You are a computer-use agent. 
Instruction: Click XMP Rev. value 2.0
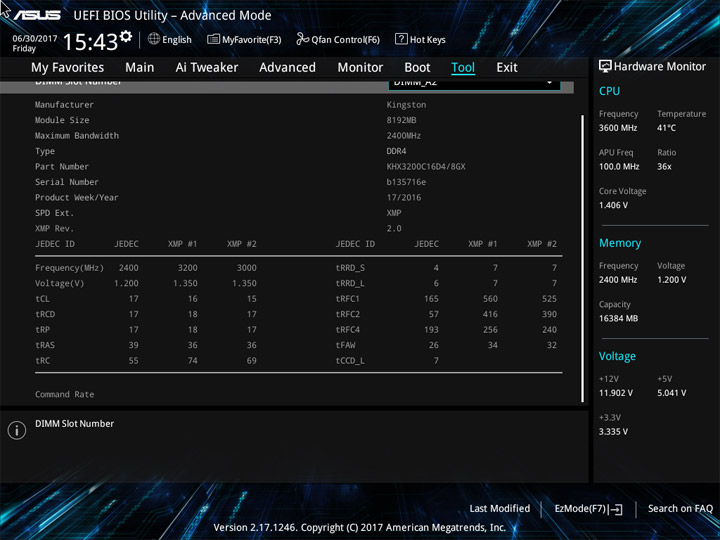[x=394, y=228]
